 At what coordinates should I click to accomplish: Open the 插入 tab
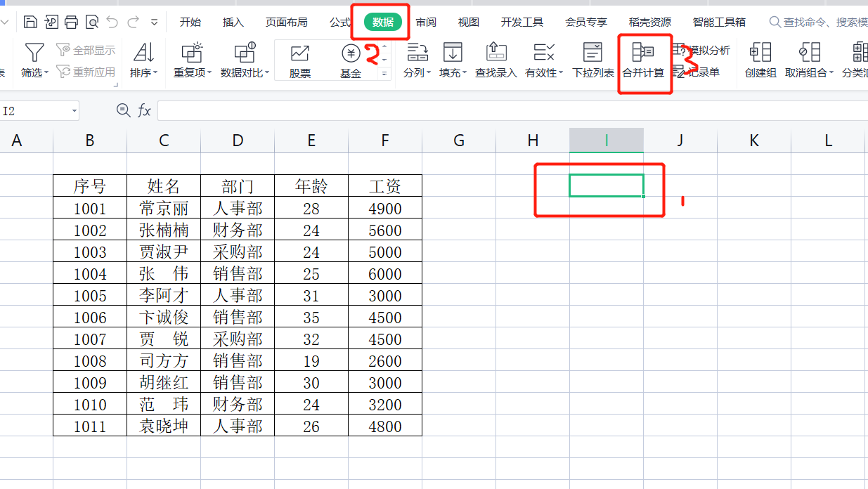coord(233,22)
